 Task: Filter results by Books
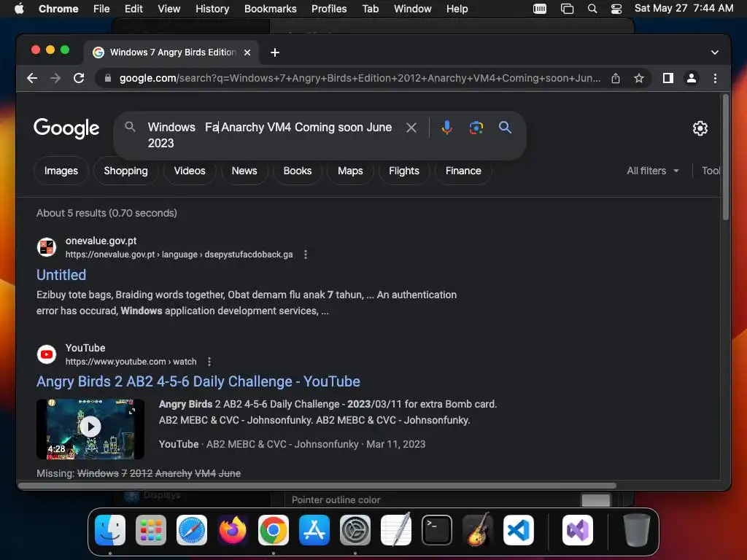point(298,171)
